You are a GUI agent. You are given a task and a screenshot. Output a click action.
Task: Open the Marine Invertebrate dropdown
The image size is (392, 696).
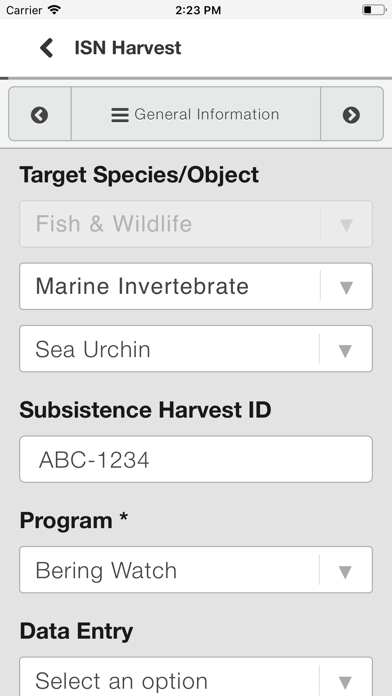196,286
